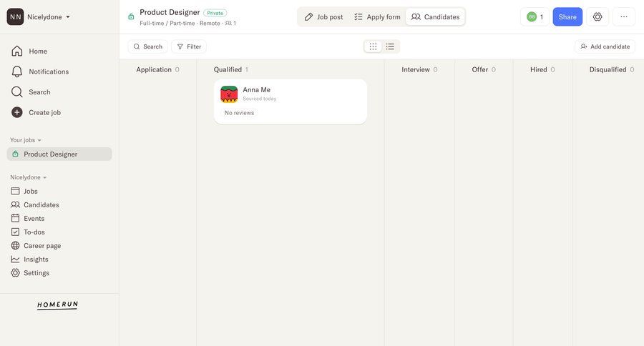Open the three-dot more options menu
The image size is (644, 346).
(x=623, y=17)
